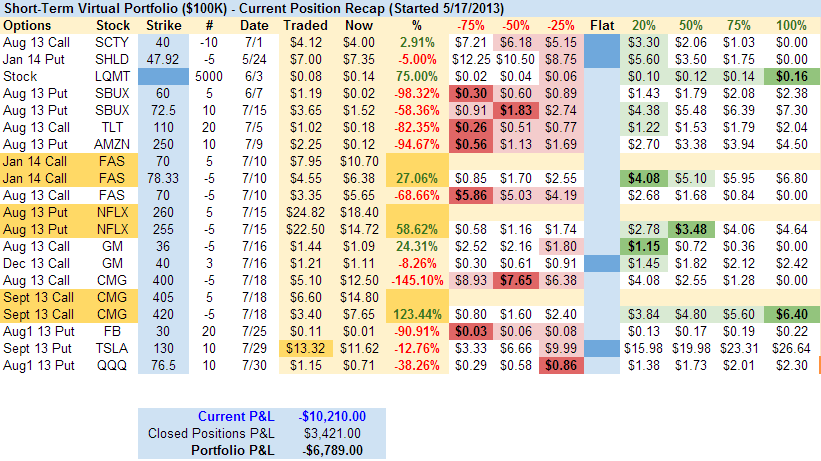Click the red highlighted $7.65 cell
The height and width of the screenshot is (461, 821).
tap(516, 280)
